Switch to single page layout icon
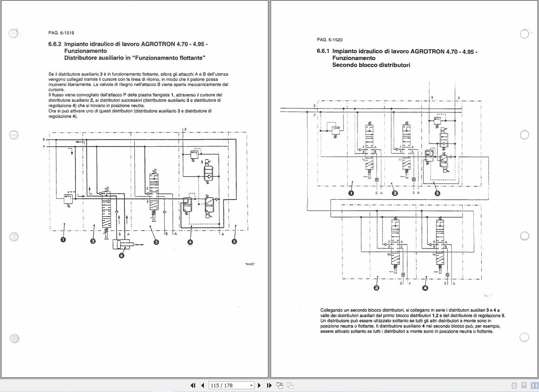Screen dimensions: 539x392 click(x=514, y=385)
